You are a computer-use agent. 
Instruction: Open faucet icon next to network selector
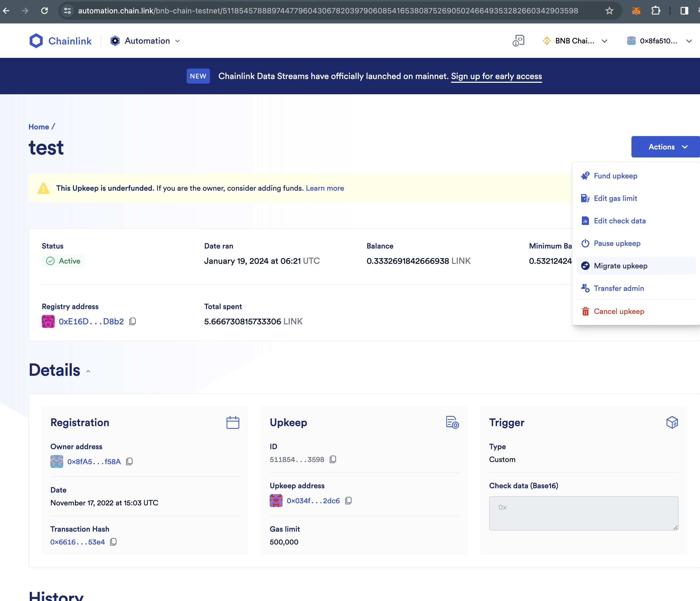(x=518, y=41)
